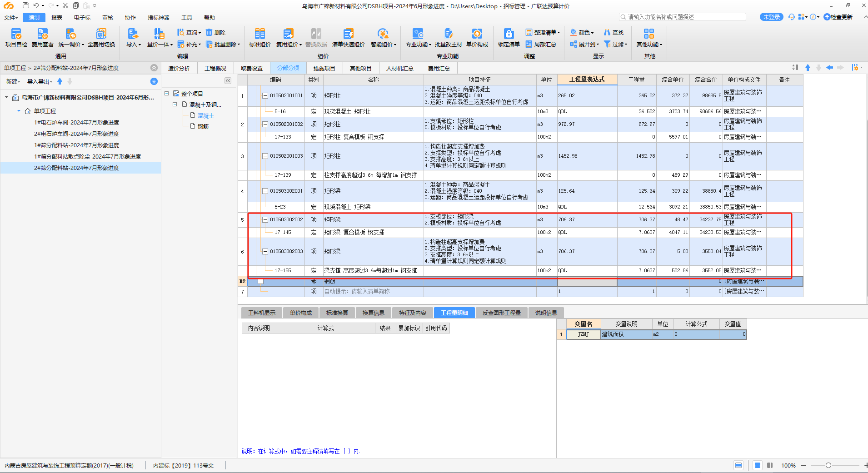Open 费用查看 tool
Image resolution: width=868 pixels, height=473 pixels.
(x=42, y=37)
